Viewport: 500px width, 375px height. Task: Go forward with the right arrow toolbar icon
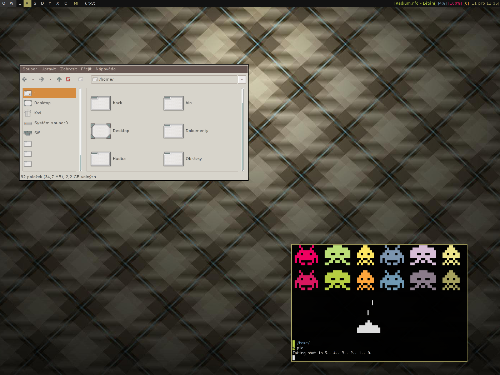pyautogui.click(x=42, y=79)
